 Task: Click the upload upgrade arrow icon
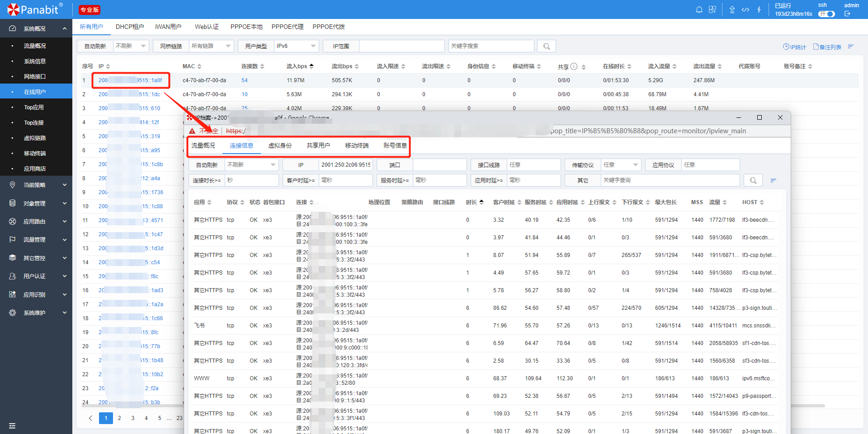click(732, 9)
